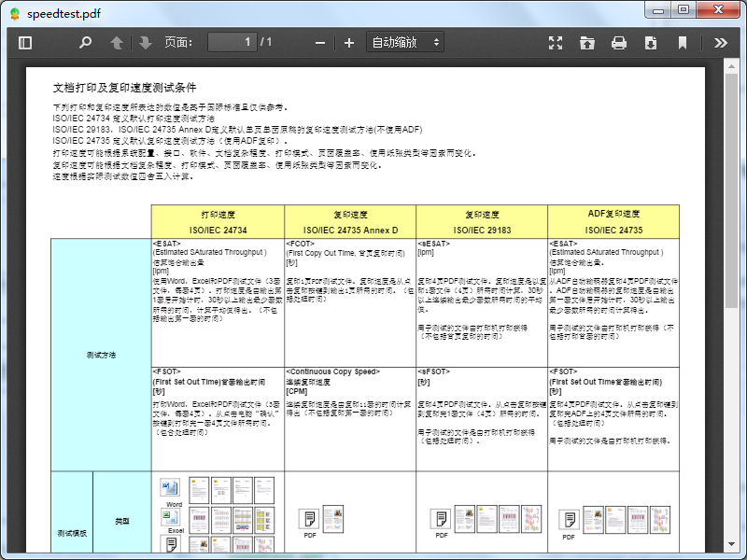The height and width of the screenshot is (560, 747).
Task: Click the <FCOT> text in table
Action: click(300, 244)
